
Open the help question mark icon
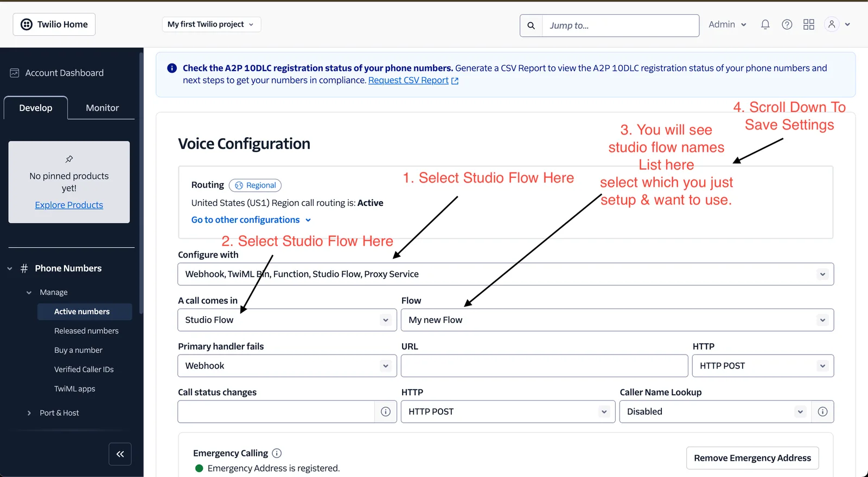click(787, 24)
